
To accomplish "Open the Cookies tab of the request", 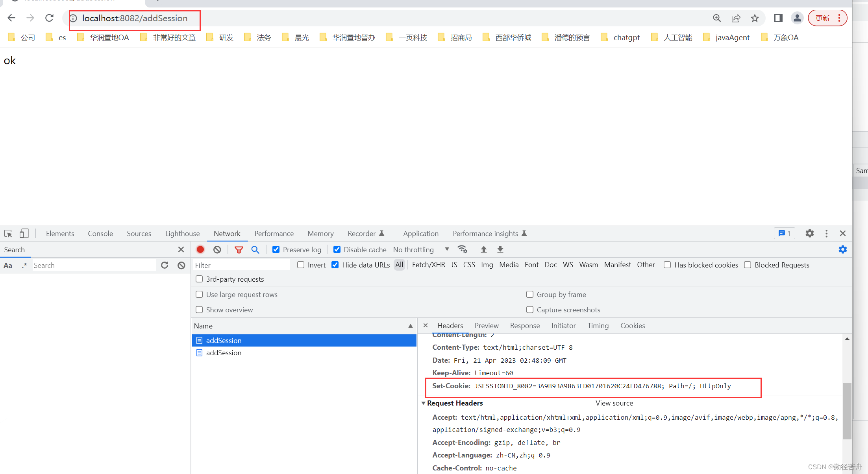I will (633, 326).
